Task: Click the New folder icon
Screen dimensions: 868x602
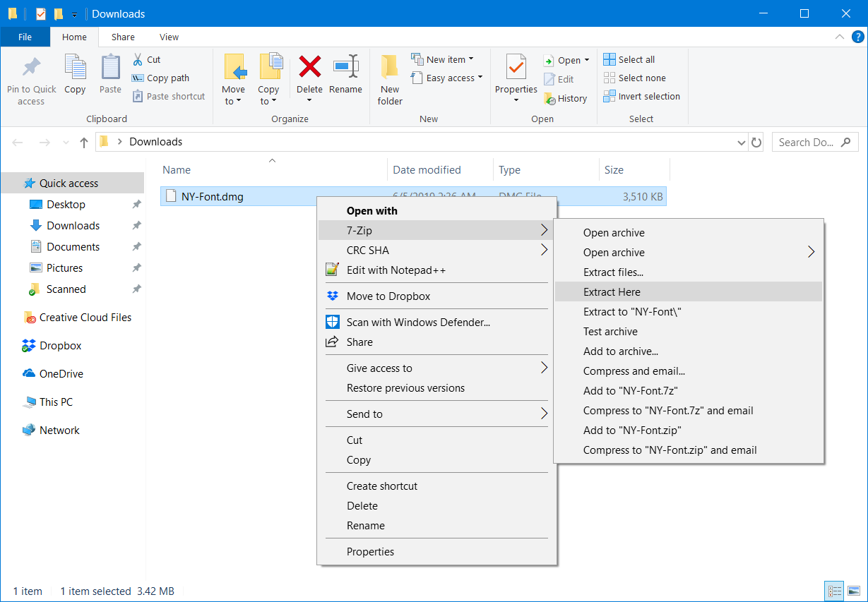Action: click(390, 68)
